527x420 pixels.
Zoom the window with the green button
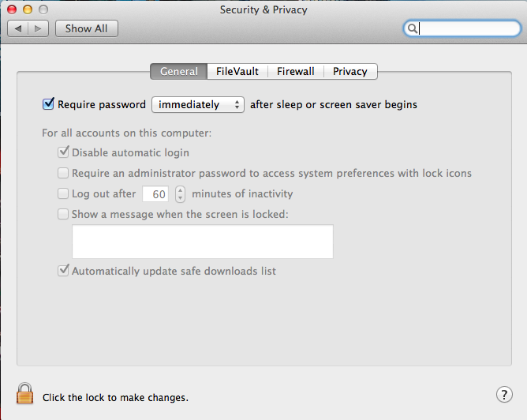click(43, 9)
